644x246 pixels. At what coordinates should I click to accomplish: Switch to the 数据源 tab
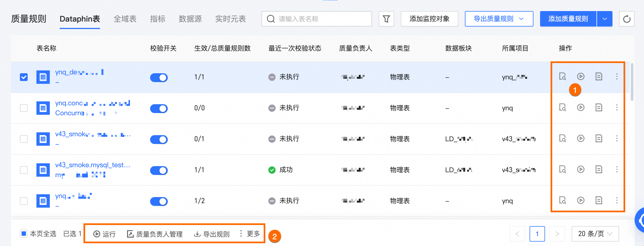click(x=190, y=19)
